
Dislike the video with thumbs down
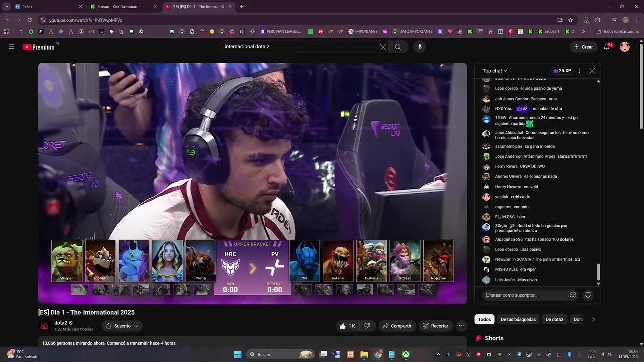coord(367,326)
